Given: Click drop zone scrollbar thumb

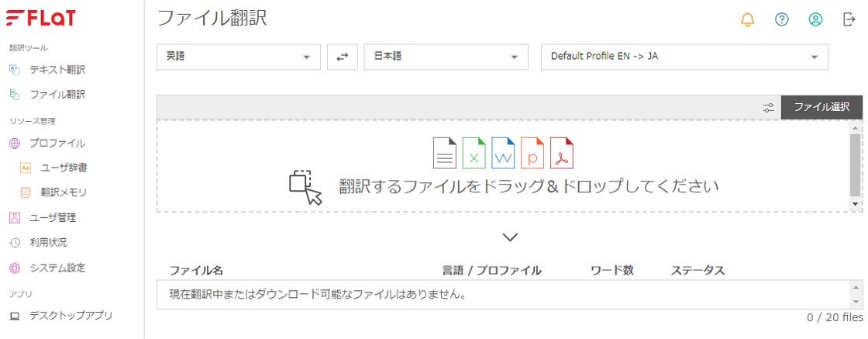Looking at the screenshot, I should [x=856, y=164].
